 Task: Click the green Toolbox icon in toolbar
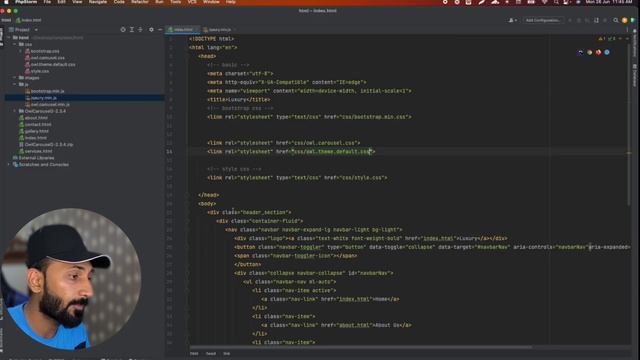coord(633,20)
